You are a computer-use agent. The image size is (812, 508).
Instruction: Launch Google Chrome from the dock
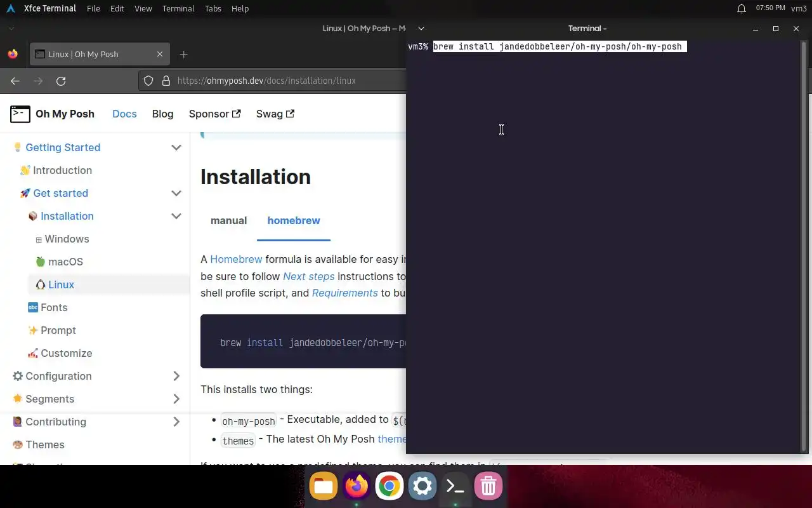click(390, 486)
